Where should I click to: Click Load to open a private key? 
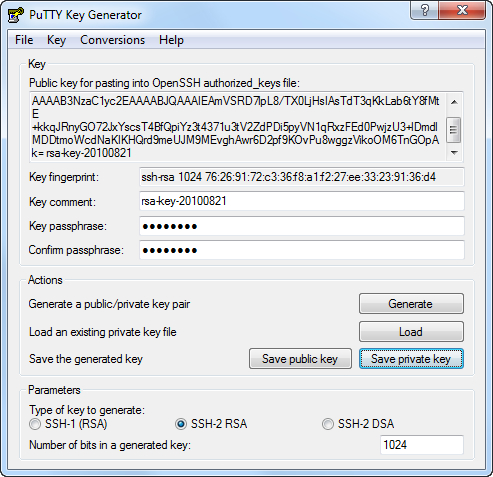pyautogui.click(x=411, y=332)
